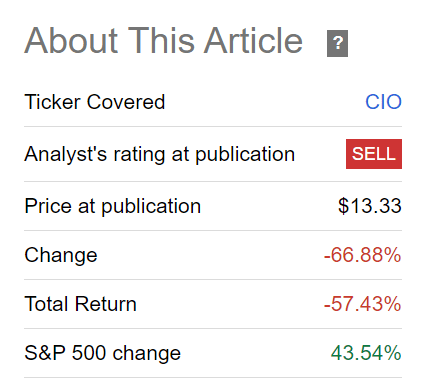The height and width of the screenshot is (382, 422).
Task: Click the S&P 500 change label
Action: [103, 353]
